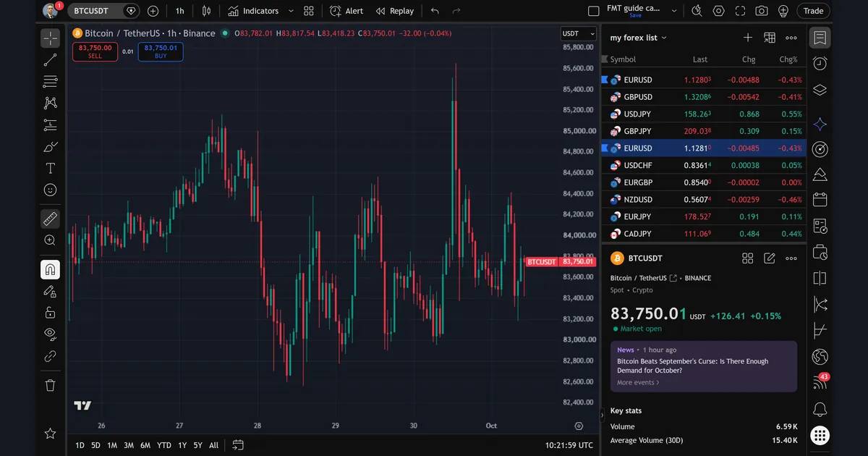Open favorites toolbar star icon
This screenshot has height=456, width=868.
pyautogui.click(x=50, y=434)
